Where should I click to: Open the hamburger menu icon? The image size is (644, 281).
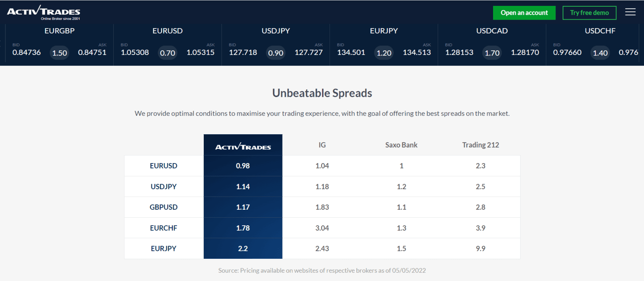click(630, 12)
